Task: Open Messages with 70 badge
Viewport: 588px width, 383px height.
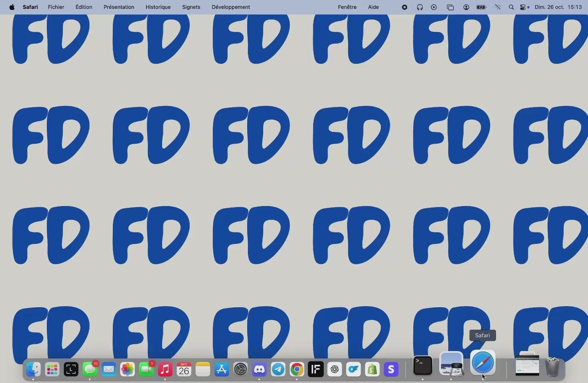Action: tap(90, 370)
